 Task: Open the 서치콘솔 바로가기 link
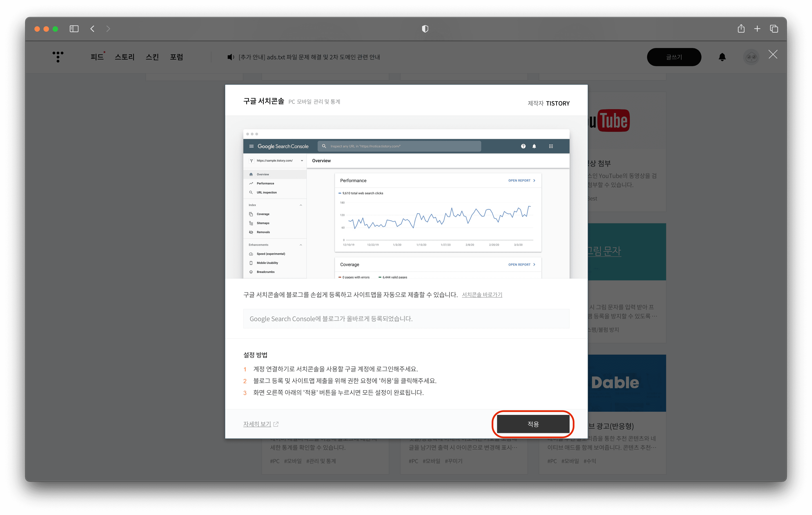tap(482, 295)
